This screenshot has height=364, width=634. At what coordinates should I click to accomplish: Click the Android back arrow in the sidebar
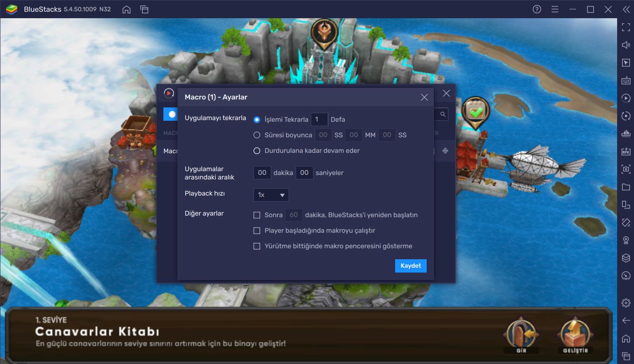[626, 320]
